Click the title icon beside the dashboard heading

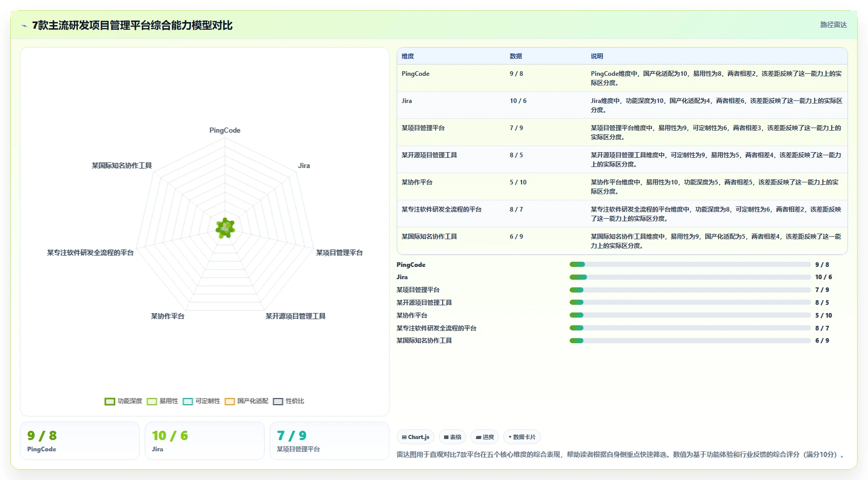(x=24, y=26)
